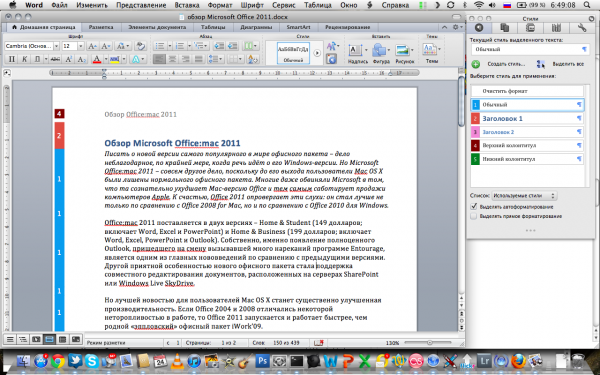Click the sort text A-Z icon

pos(253,59)
